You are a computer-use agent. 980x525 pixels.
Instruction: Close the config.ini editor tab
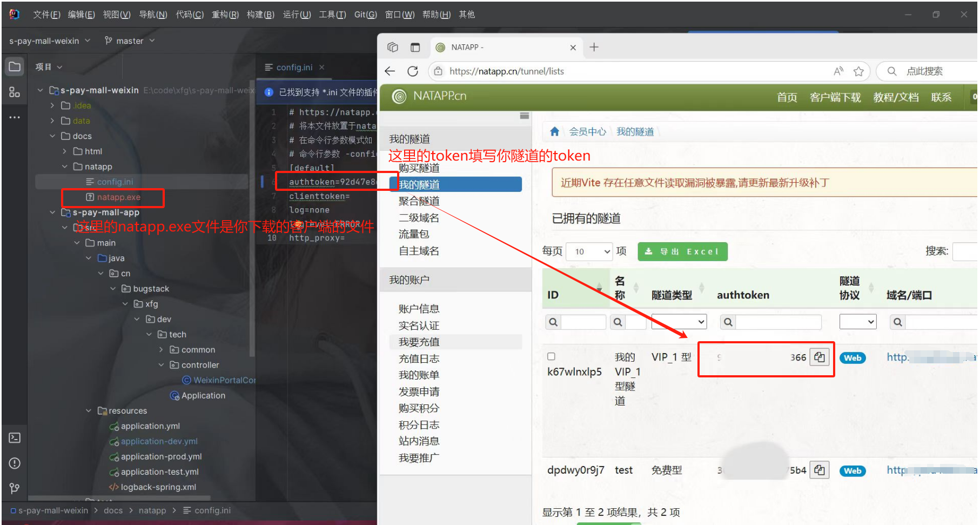pyautogui.click(x=322, y=67)
